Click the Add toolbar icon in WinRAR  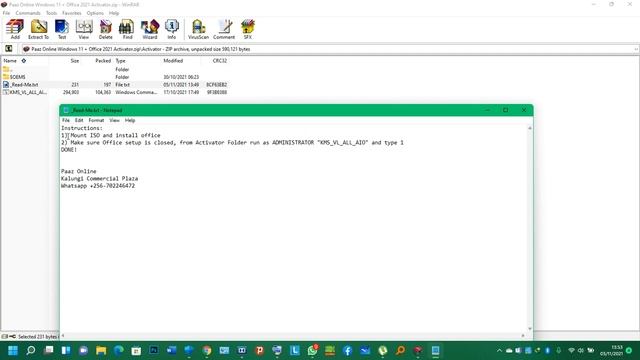(15, 29)
